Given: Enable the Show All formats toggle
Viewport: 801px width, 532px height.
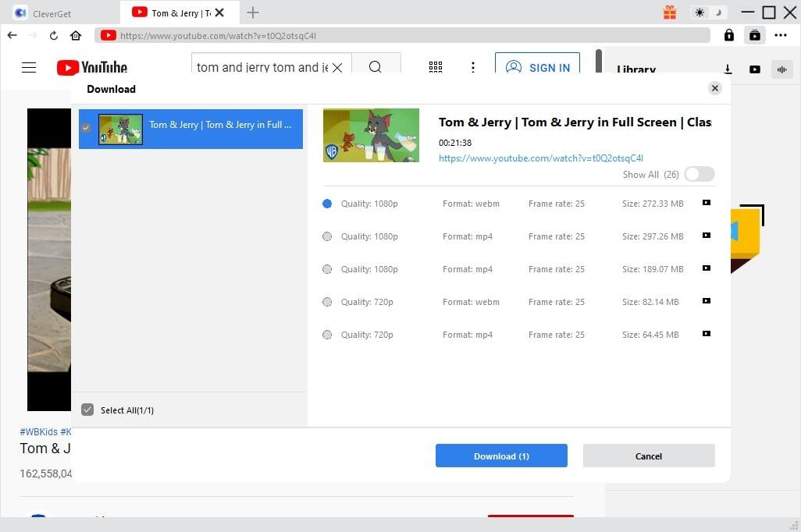Looking at the screenshot, I should pos(699,175).
